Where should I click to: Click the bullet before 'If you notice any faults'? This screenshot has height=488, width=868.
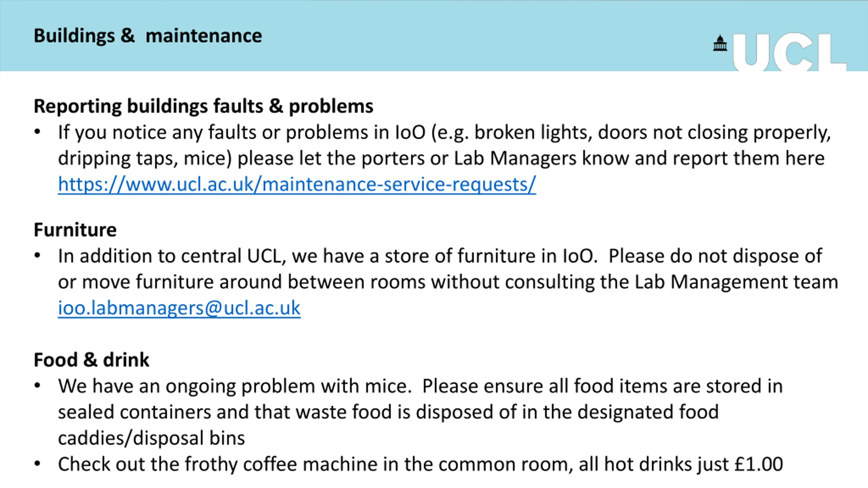(37, 132)
